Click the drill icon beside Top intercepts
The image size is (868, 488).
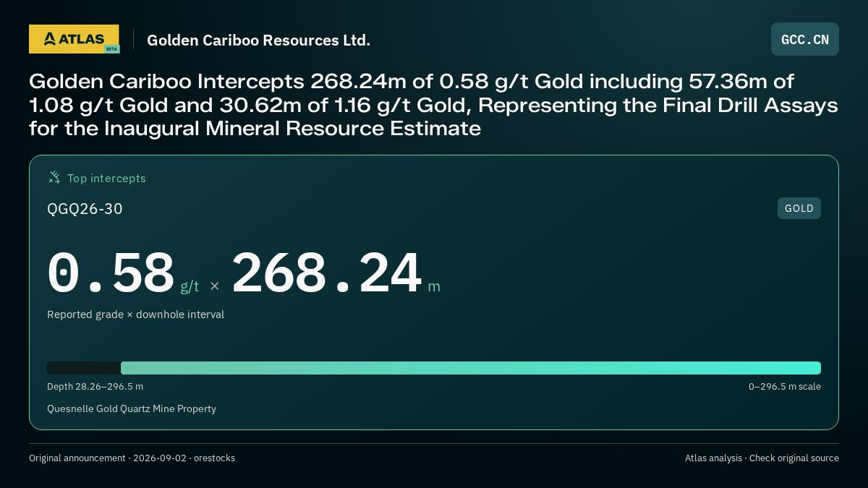54,178
